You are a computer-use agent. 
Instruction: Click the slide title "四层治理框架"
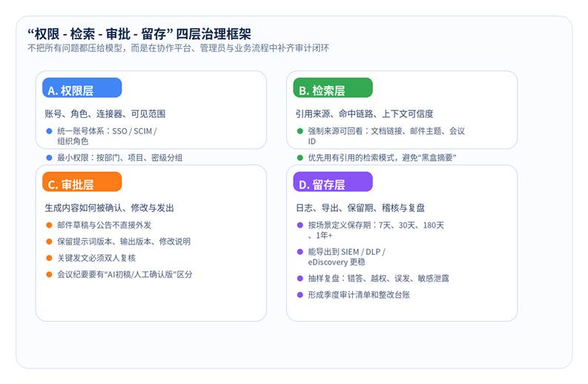pyautogui.click(x=139, y=33)
